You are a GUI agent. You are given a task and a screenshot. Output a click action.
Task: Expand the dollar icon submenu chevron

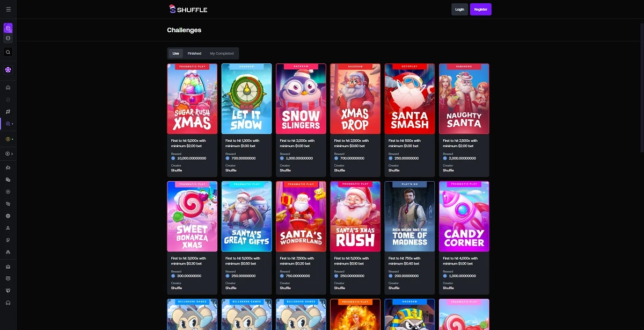12,154
